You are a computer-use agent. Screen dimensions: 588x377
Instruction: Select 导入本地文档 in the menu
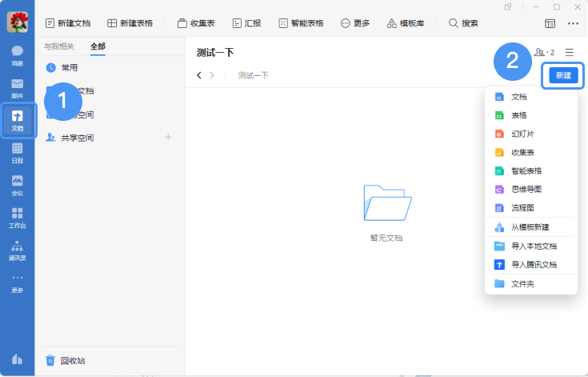tap(531, 246)
